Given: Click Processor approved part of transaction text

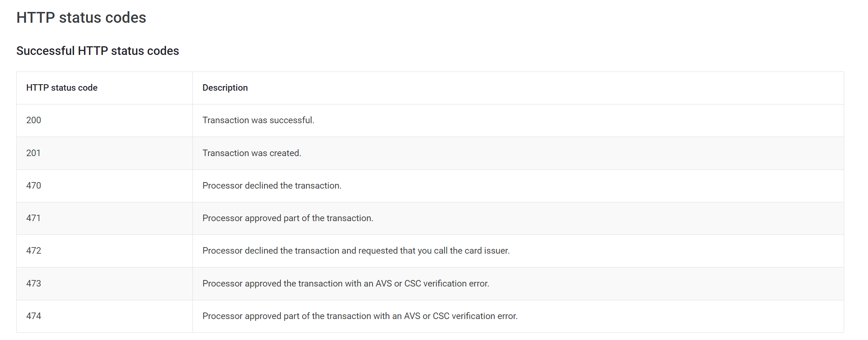Looking at the screenshot, I should tap(288, 218).
